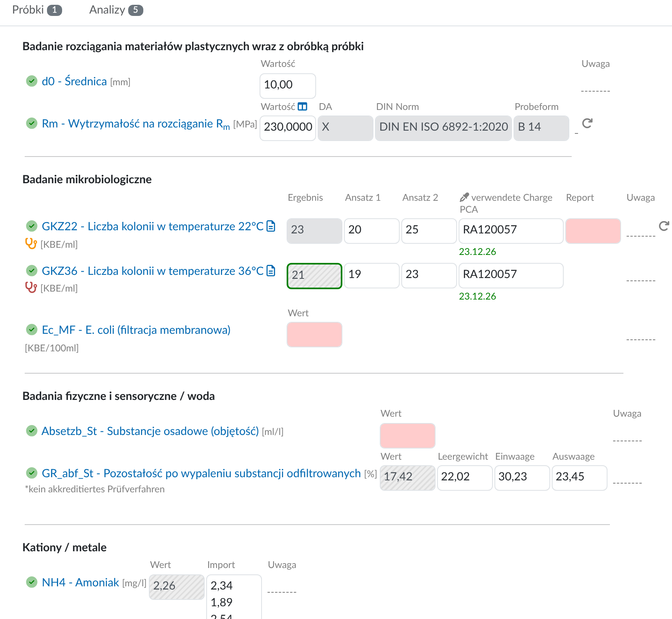672x619 pixels.
Task: Open NH4 - Amoniak link
Action: pyautogui.click(x=80, y=582)
